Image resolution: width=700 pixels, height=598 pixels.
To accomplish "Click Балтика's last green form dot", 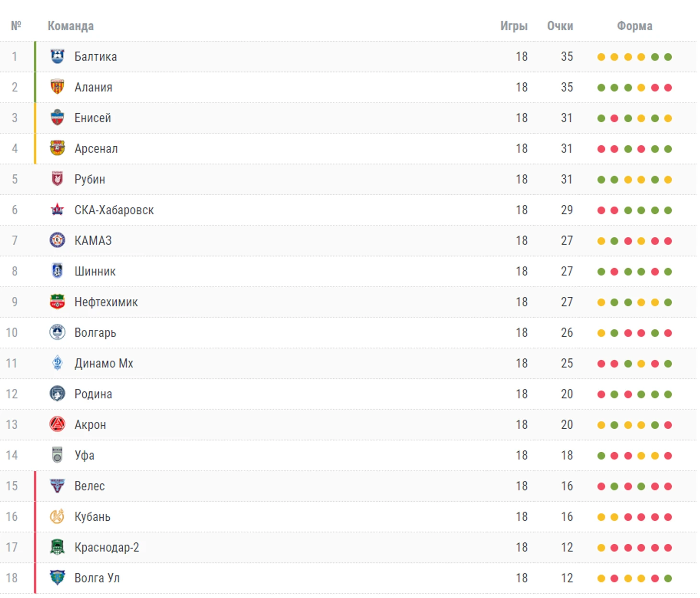I will [x=668, y=57].
